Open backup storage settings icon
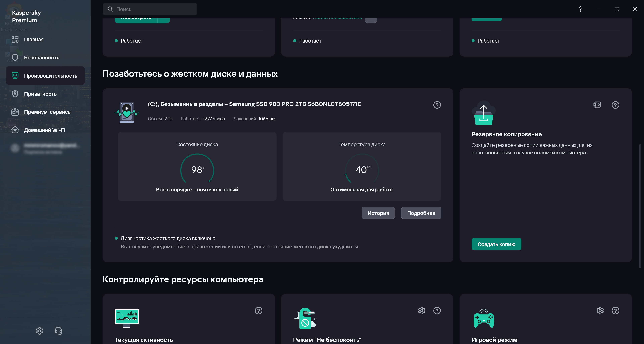 [x=597, y=105]
